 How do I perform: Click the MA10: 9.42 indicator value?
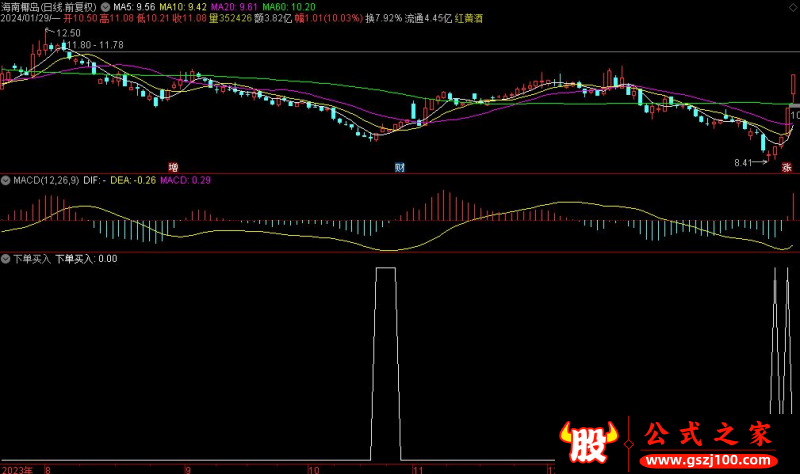click(183, 7)
